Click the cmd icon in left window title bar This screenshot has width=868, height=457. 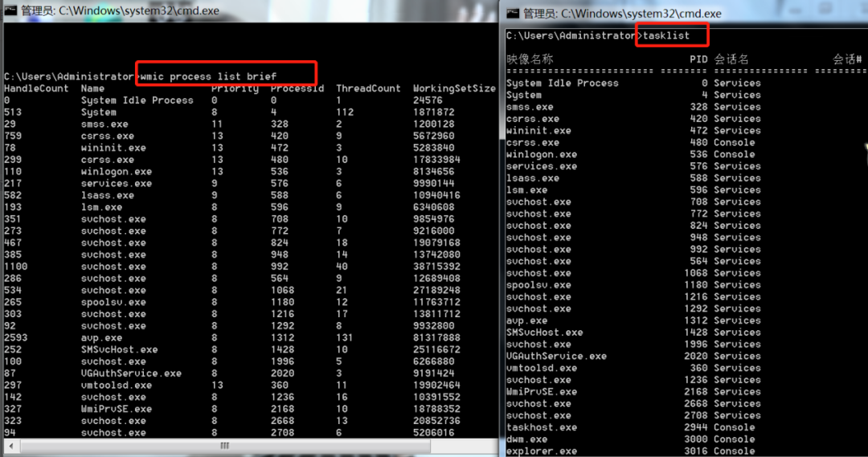(10, 11)
